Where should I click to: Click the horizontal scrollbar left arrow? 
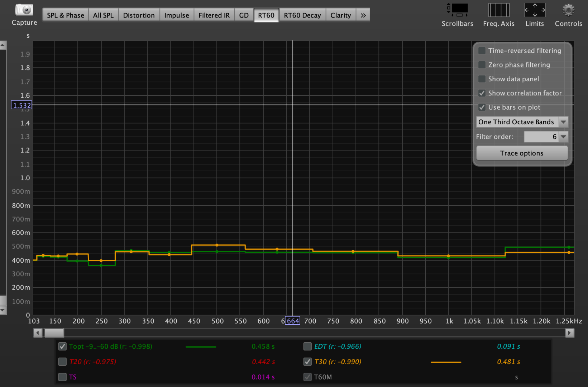(38, 333)
